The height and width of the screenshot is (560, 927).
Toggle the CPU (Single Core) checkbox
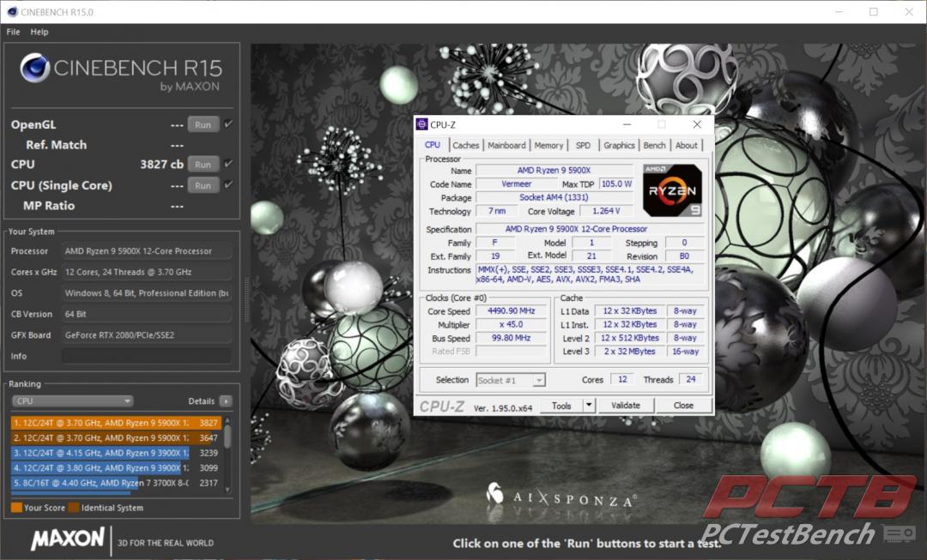(228, 185)
